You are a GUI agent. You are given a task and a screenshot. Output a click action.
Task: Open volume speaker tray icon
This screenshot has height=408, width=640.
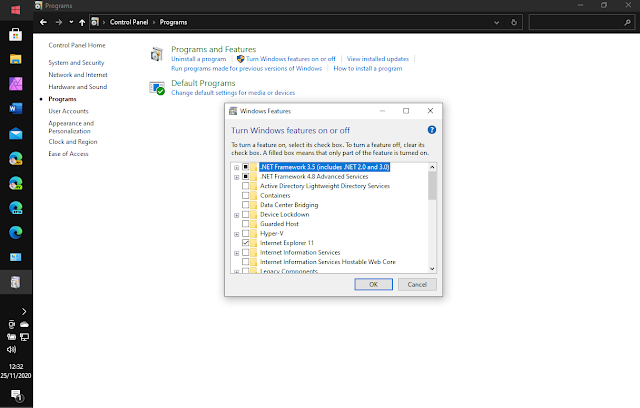point(11,349)
